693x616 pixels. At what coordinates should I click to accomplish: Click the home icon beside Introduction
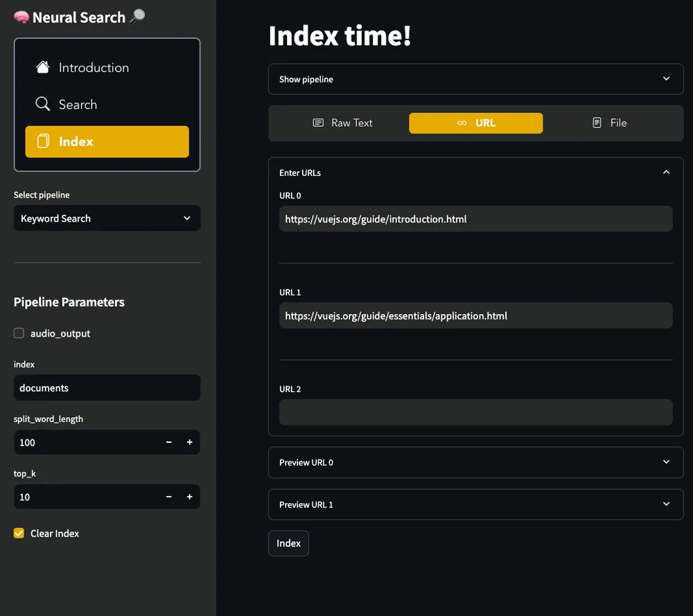(43, 67)
